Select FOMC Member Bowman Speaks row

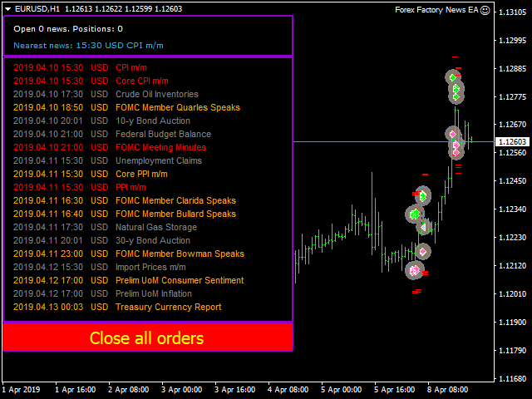(x=129, y=254)
